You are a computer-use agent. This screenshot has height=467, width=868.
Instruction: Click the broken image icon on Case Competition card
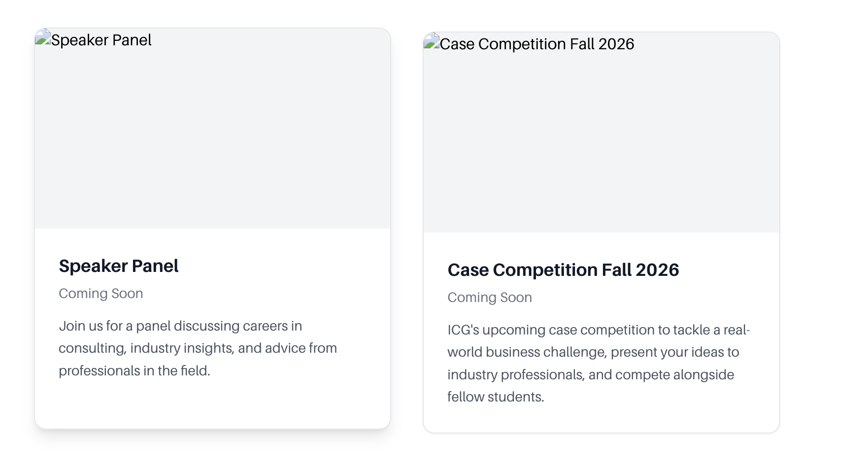tap(432, 42)
